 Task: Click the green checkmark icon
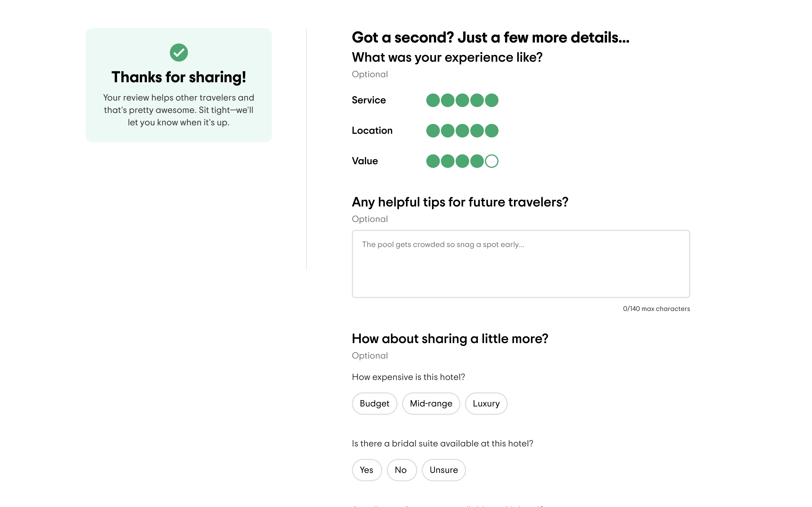[x=178, y=53]
